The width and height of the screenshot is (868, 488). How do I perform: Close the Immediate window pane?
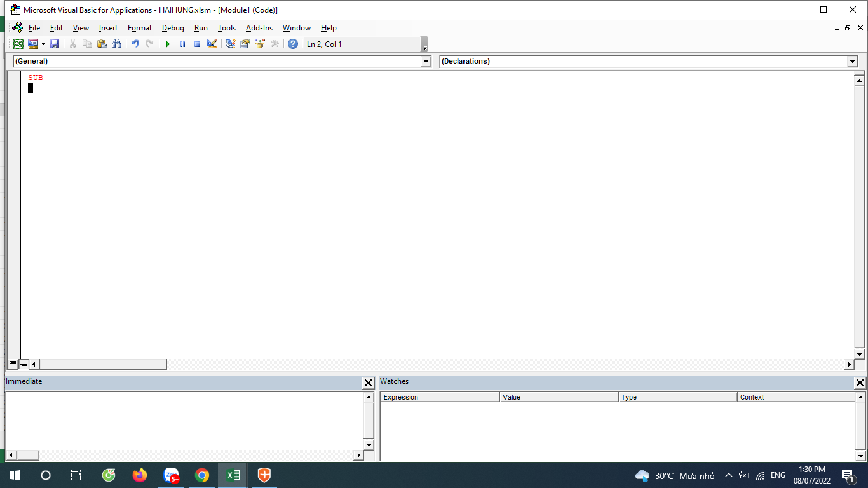[368, 383]
